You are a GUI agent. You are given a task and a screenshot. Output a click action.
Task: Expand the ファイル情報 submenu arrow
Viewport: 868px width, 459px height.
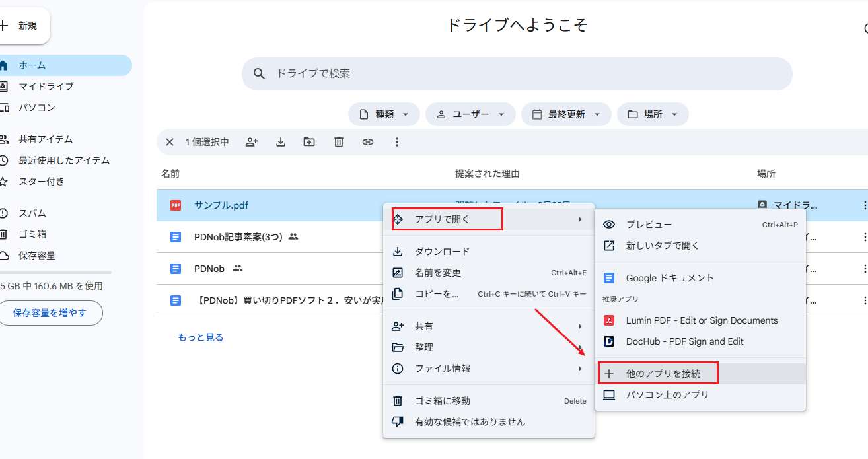580,369
